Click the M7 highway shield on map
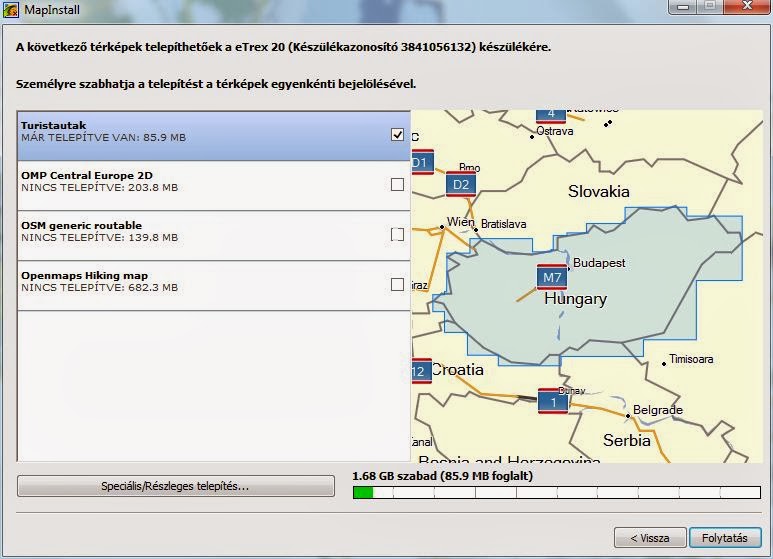 (552, 277)
